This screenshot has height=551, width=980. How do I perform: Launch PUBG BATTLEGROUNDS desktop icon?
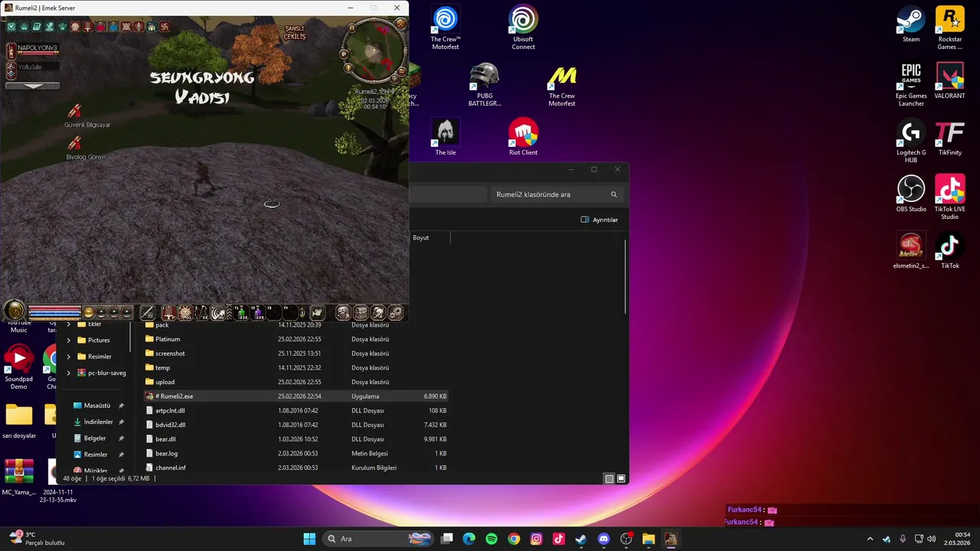click(x=485, y=85)
